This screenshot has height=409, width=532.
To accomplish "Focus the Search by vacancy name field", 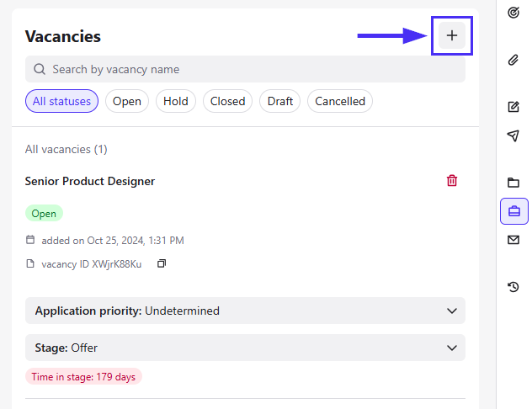I will click(245, 69).
